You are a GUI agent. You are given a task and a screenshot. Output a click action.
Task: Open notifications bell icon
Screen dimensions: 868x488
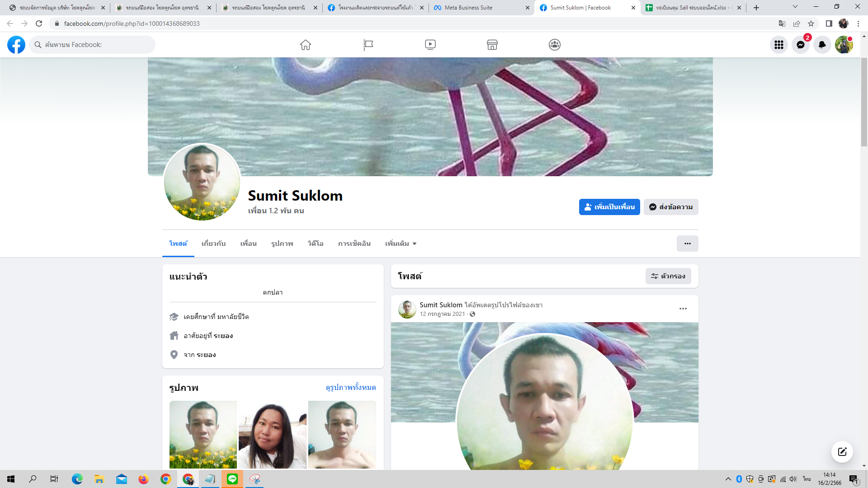pyautogui.click(x=822, y=45)
